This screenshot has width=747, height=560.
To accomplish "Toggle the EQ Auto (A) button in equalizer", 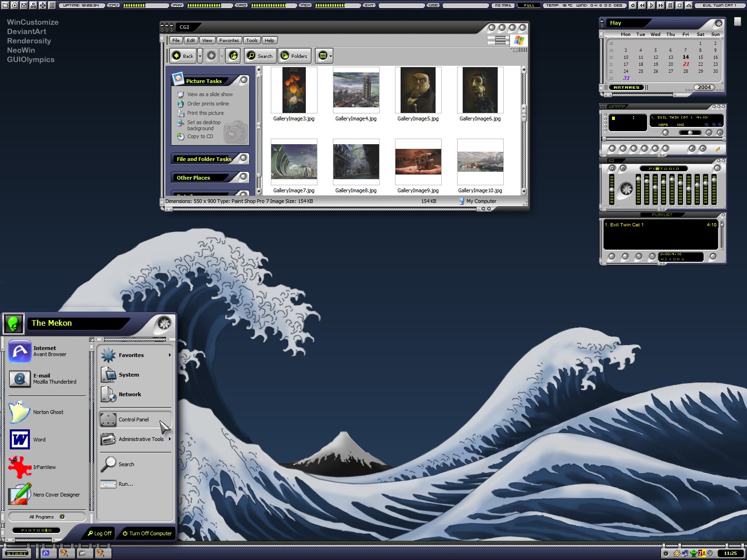I will pos(622,168).
